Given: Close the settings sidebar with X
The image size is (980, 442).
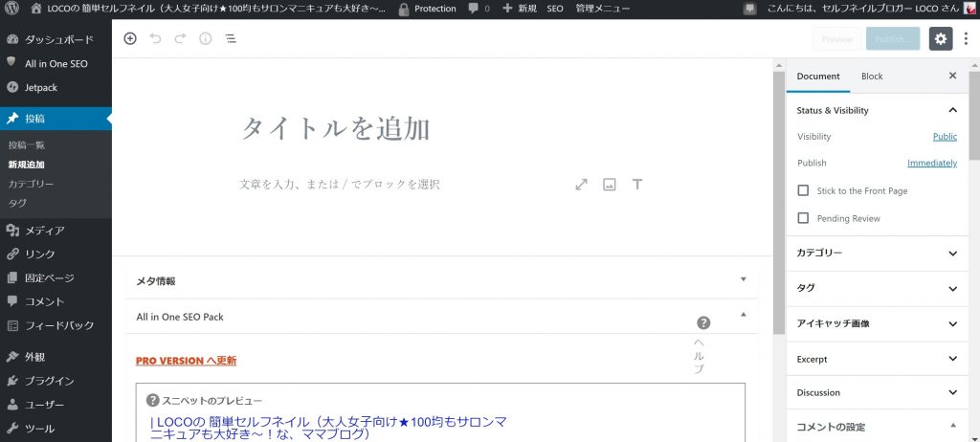Looking at the screenshot, I should 952,76.
